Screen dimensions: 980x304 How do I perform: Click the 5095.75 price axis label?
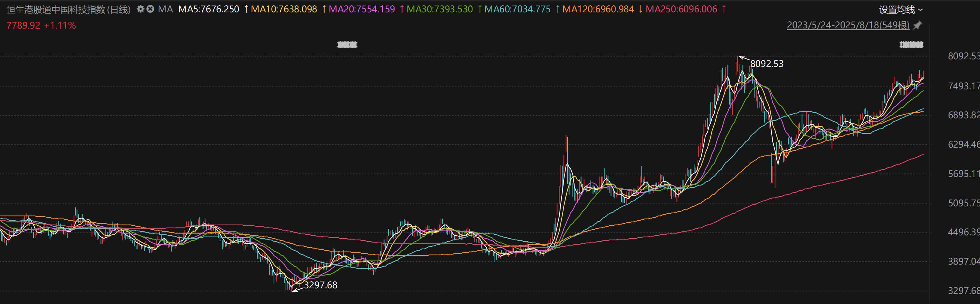pyautogui.click(x=964, y=203)
